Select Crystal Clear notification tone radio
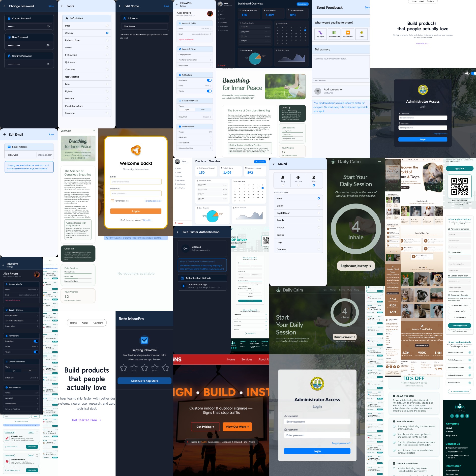Viewport: 476px width, 476px height. pos(319,213)
